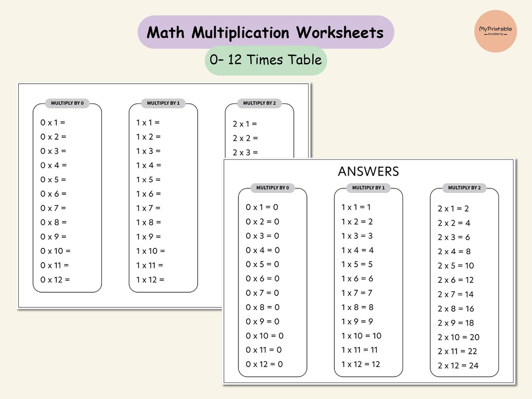532x399 pixels.
Task: Expand the Multiply By 1 answer column
Action: click(x=368, y=285)
